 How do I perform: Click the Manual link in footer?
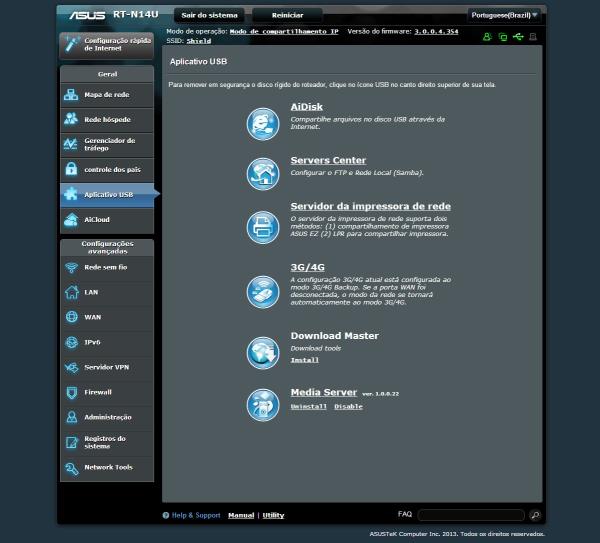click(x=241, y=515)
